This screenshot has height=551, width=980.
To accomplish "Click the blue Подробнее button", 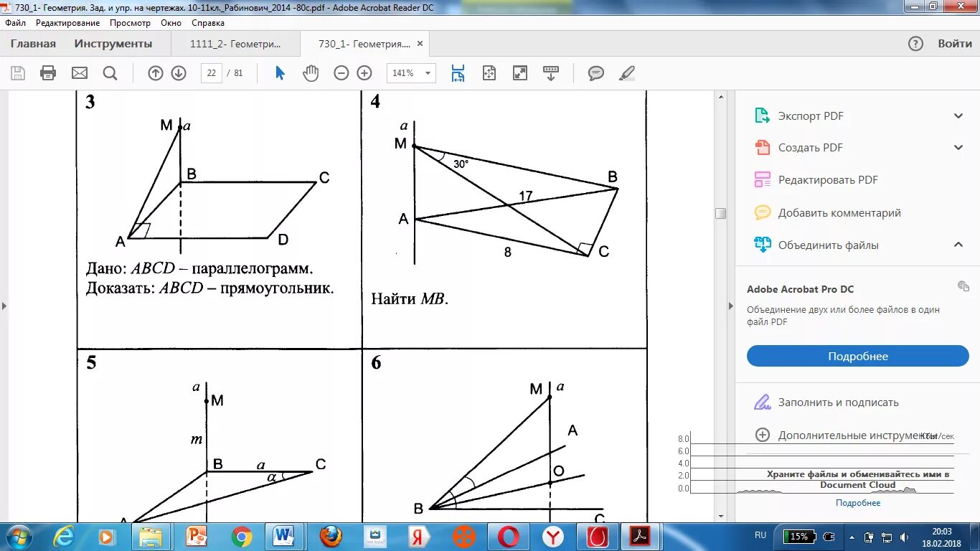I will tap(857, 356).
